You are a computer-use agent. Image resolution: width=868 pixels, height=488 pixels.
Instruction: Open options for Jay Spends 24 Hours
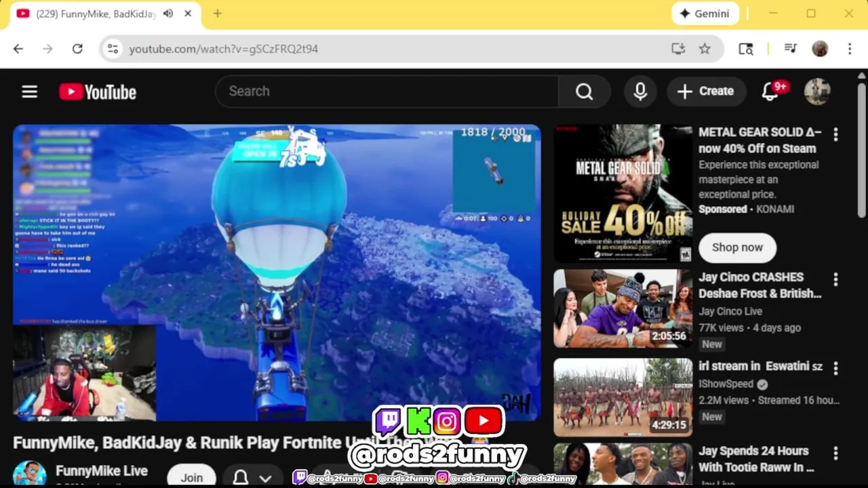pyautogui.click(x=835, y=453)
